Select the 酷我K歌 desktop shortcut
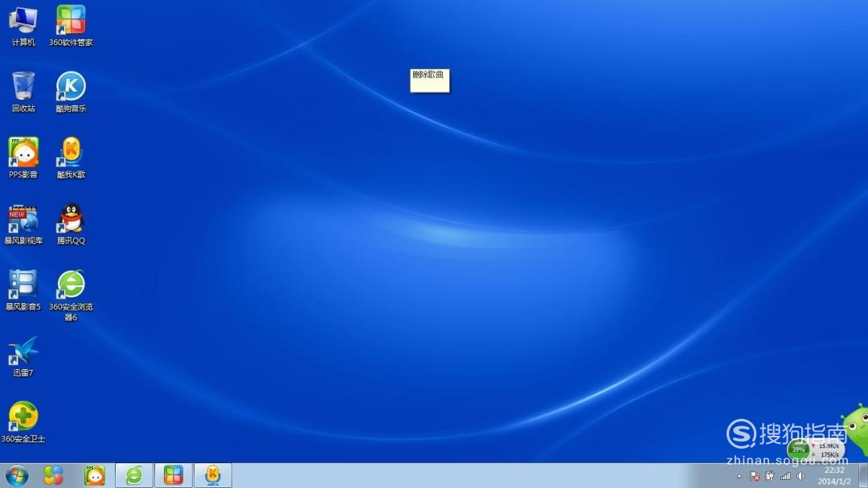 (71, 158)
